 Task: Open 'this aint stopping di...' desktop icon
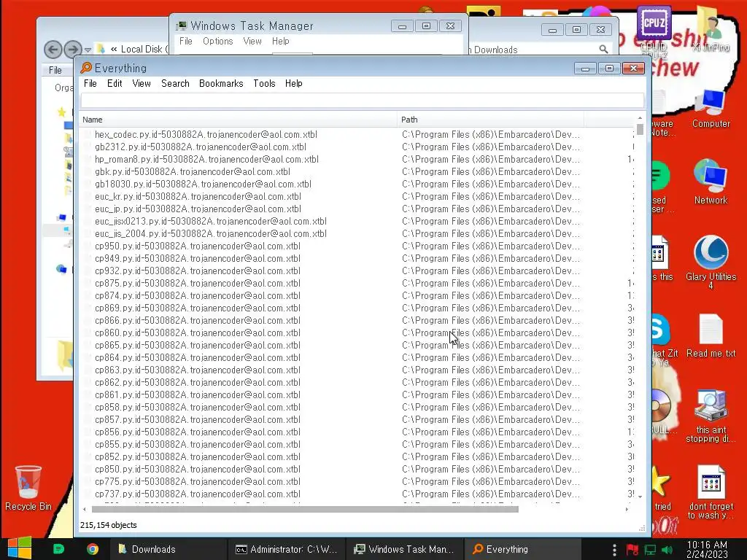pyautogui.click(x=711, y=416)
